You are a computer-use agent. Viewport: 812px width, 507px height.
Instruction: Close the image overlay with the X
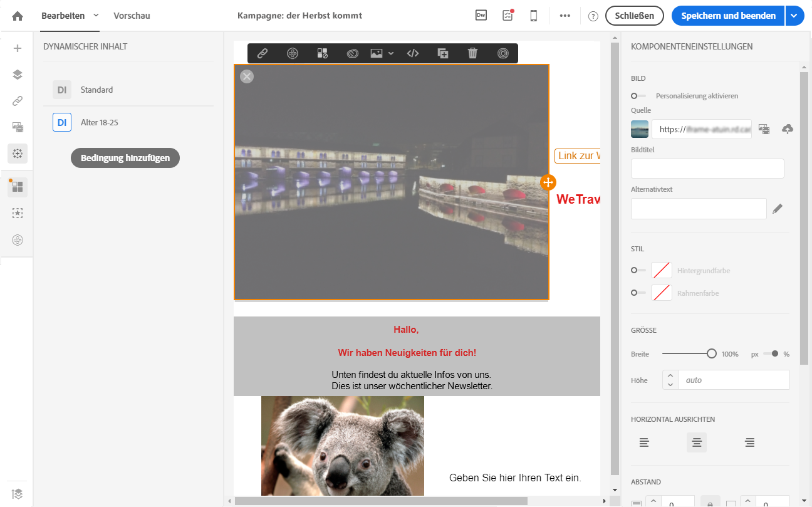(247, 76)
